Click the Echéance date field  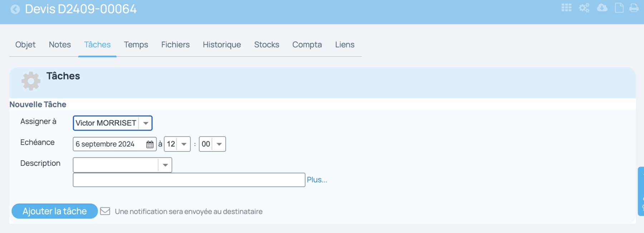pyautogui.click(x=114, y=144)
